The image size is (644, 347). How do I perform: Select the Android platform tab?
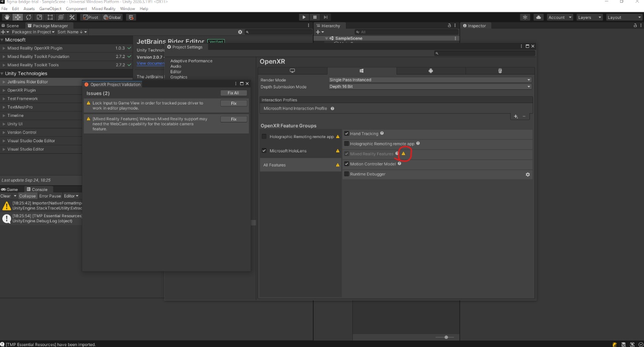pyautogui.click(x=431, y=71)
